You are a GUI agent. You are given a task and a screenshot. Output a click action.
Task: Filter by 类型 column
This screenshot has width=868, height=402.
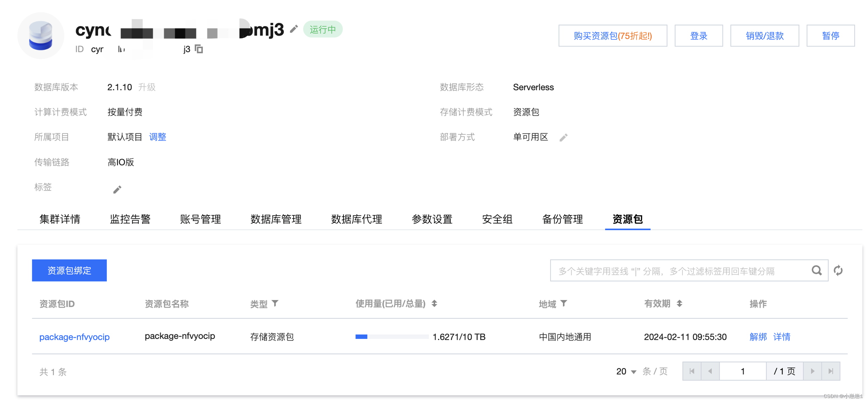pos(275,303)
